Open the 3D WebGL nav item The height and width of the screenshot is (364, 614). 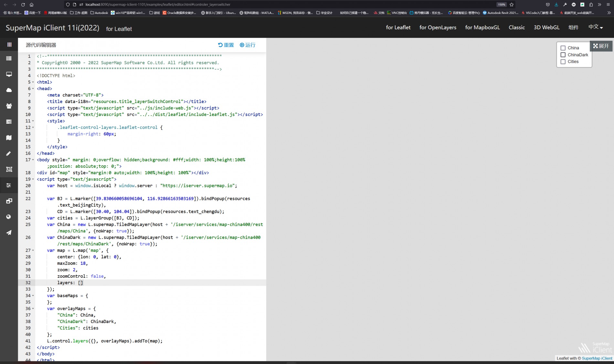pyautogui.click(x=546, y=27)
